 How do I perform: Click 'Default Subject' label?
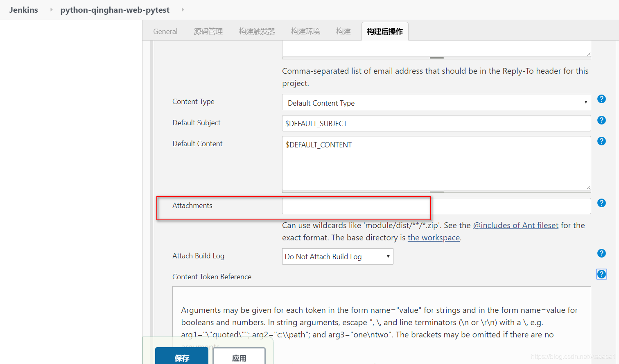tap(197, 123)
